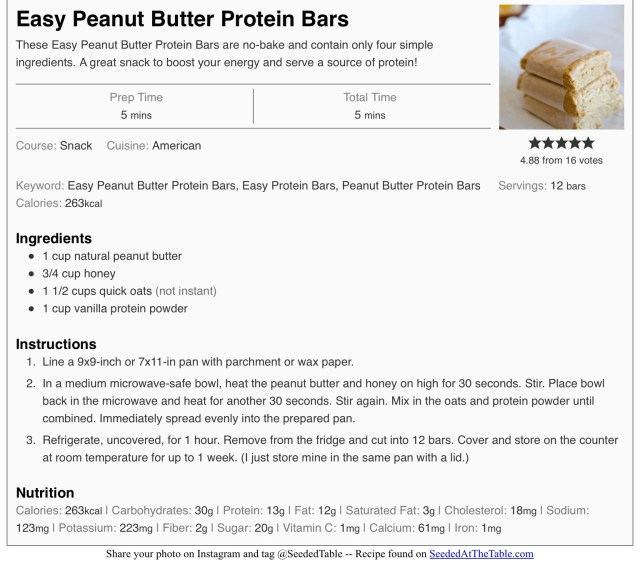Click the Ingredients heading

coord(54,238)
